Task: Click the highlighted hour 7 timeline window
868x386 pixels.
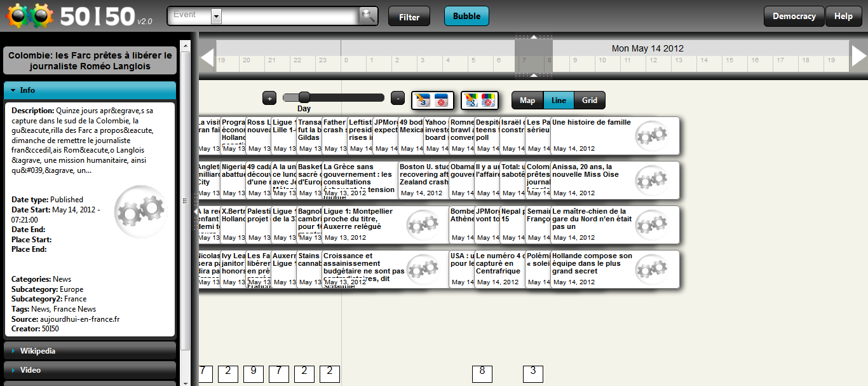Action: point(534,56)
